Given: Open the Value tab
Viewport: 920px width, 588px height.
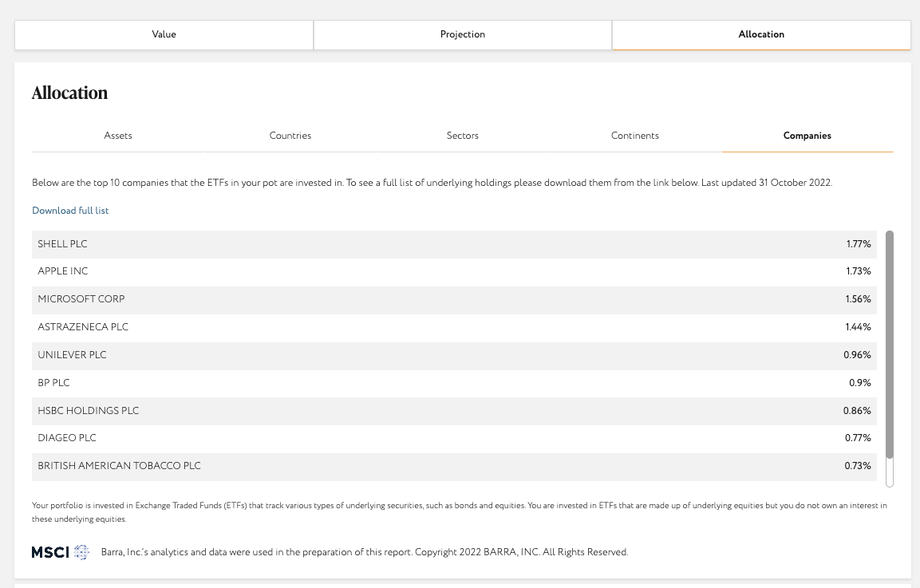Looking at the screenshot, I should [x=164, y=34].
